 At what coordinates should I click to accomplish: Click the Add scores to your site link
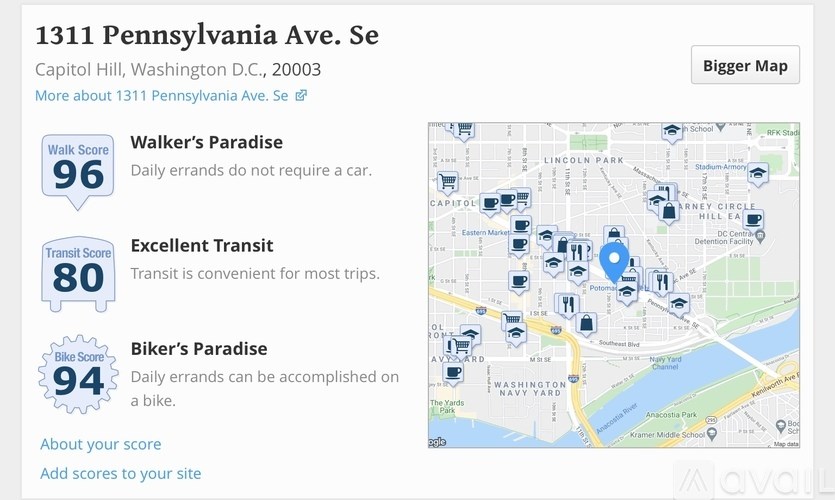[120, 473]
